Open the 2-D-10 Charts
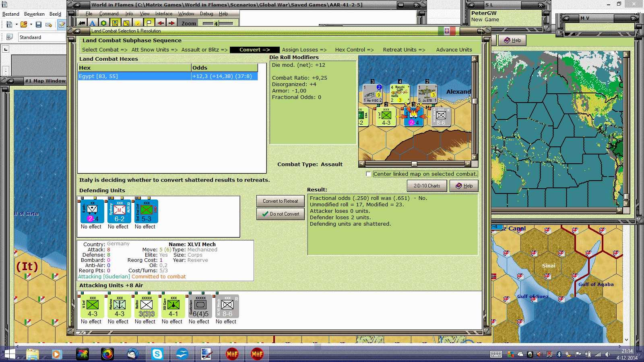 point(427,186)
